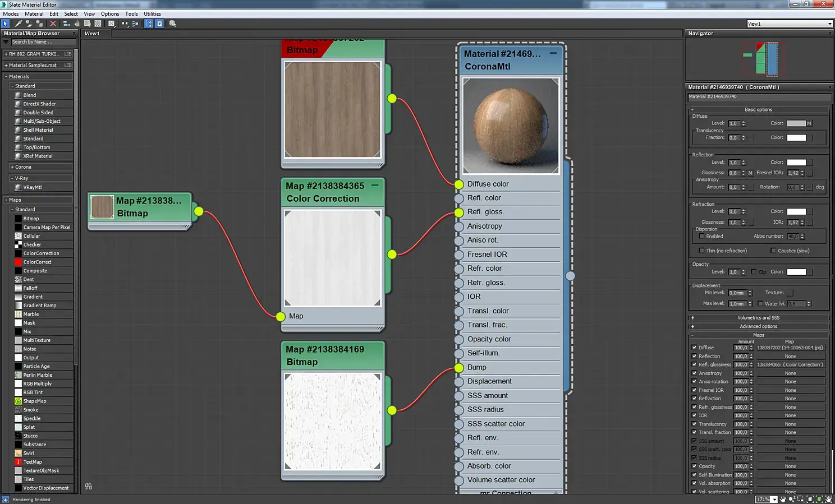Click the Material Map Browser toggle icon

(149, 24)
